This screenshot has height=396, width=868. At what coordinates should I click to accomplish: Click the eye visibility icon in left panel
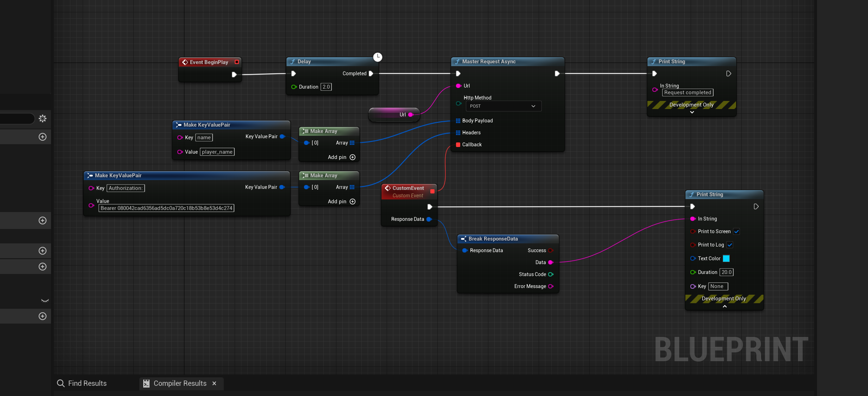45,301
